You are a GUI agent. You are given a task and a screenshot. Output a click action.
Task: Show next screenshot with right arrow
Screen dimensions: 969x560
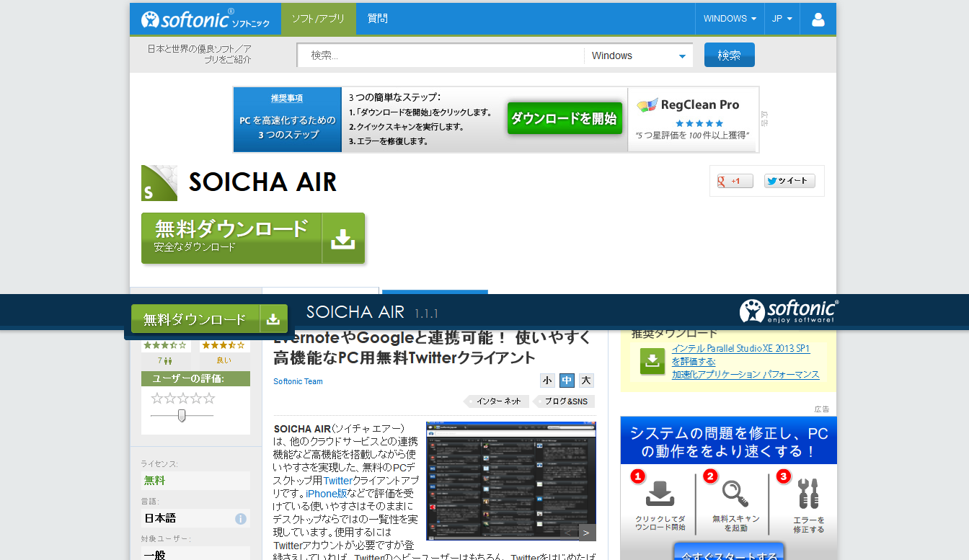coord(587,533)
